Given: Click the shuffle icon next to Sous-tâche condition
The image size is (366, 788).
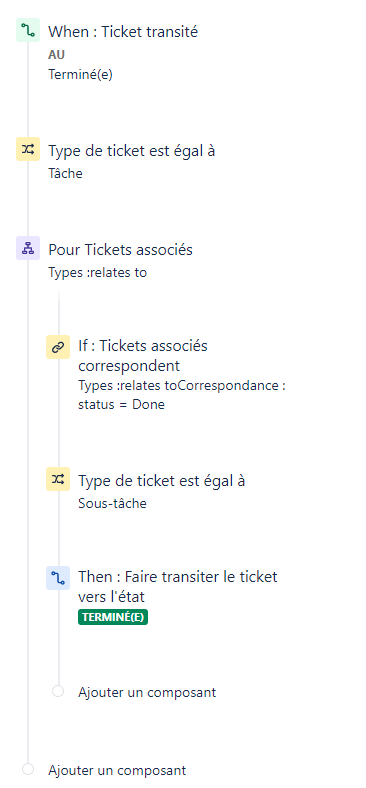Looking at the screenshot, I should 58,479.
